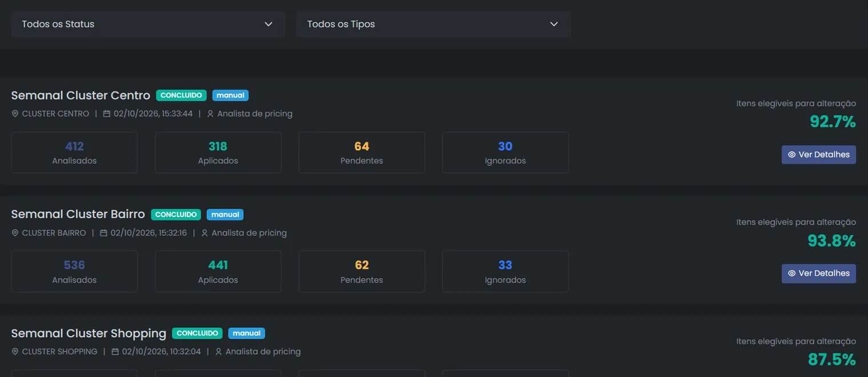This screenshot has width=868, height=377.
Task: Open Ver Detalhes for Semanal Cluster Centro
Action: (x=818, y=155)
